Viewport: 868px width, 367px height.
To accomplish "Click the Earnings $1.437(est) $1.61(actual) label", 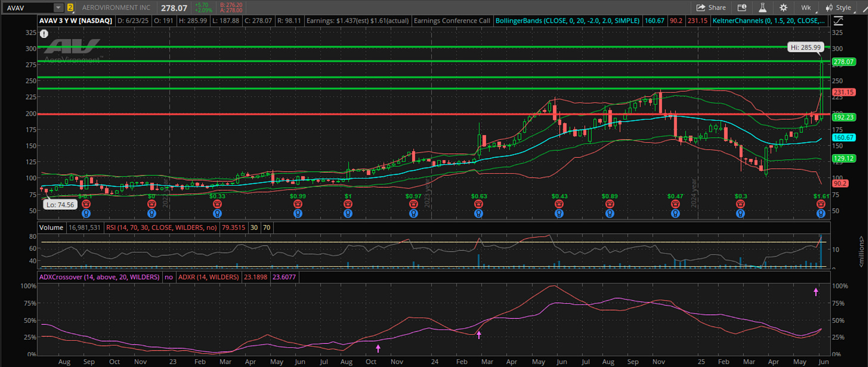I will click(357, 20).
